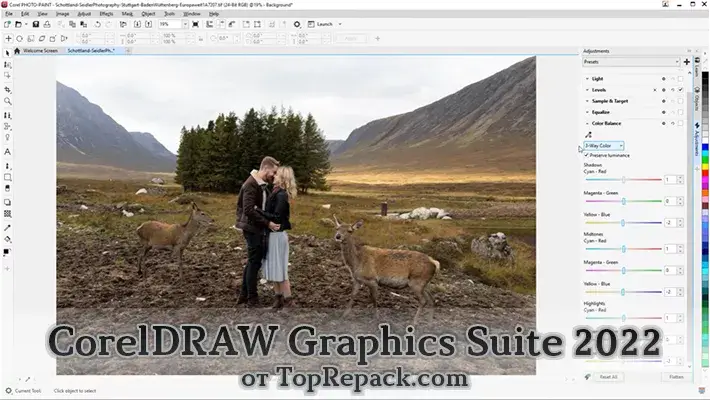Click the Reset All button

click(x=609, y=377)
